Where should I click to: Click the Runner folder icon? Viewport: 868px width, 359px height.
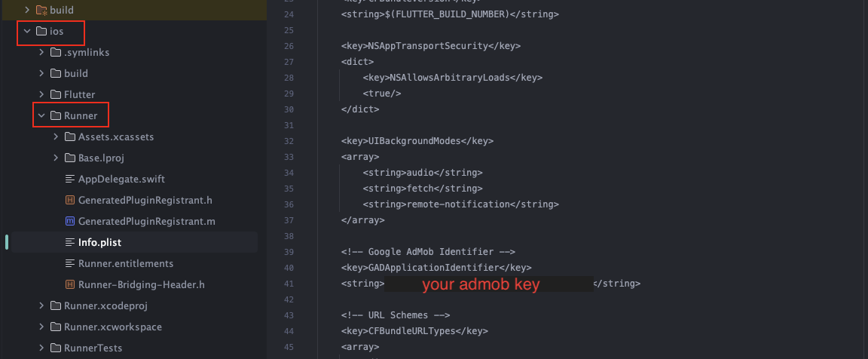pos(55,115)
